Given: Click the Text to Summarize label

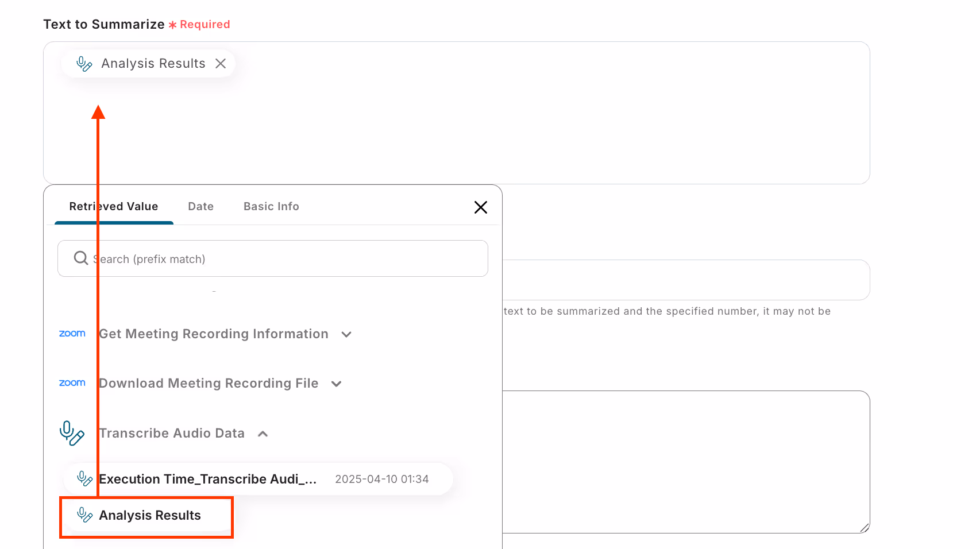Looking at the screenshot, I should (104, 24).
